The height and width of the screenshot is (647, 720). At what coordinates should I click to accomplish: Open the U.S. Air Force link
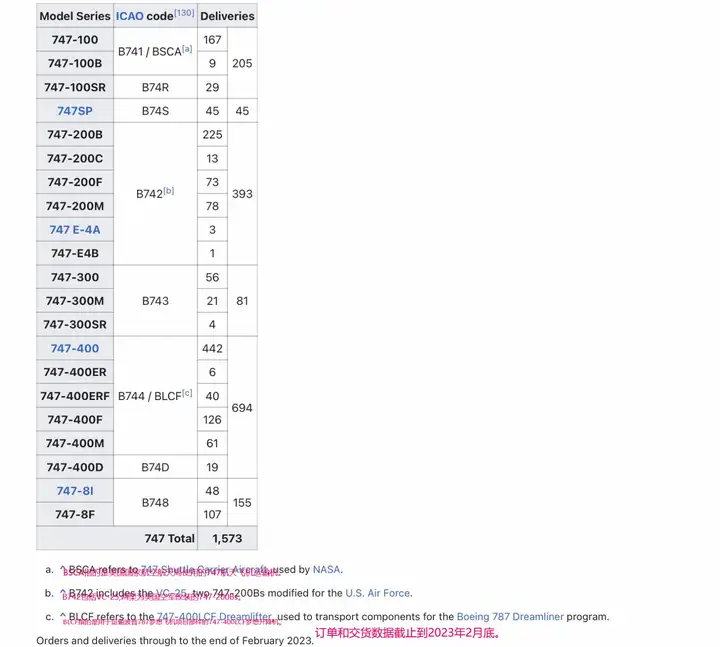tap(377, 593)
